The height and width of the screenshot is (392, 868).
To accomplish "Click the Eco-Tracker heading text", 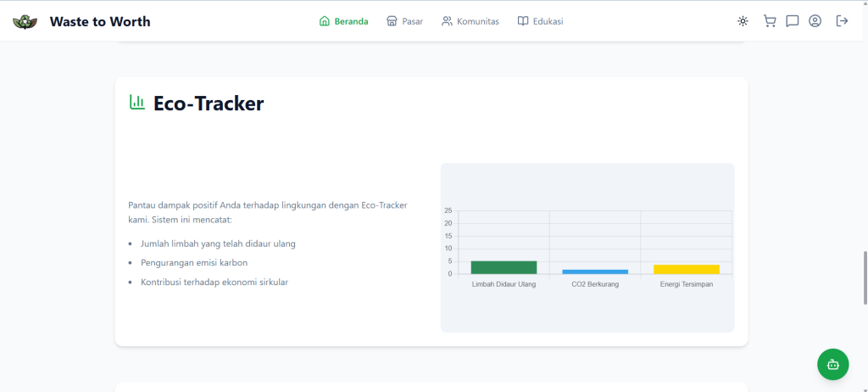I will pyautogui.click(x=209, y=104).
